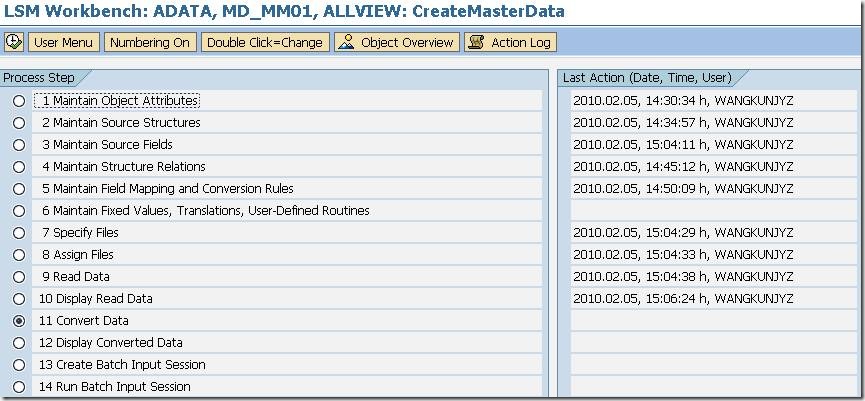Click last action timestamp 14:30:34 h
The width and height of the screenshot is (865, 401).
[x=683, y=100]
